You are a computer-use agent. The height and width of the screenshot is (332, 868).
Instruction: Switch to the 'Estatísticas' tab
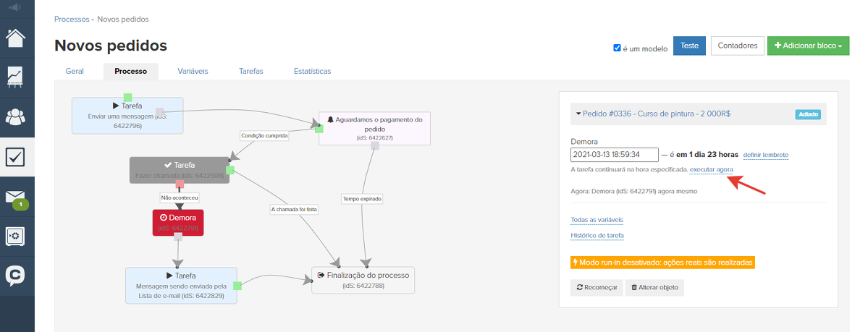tap(312, 72)
